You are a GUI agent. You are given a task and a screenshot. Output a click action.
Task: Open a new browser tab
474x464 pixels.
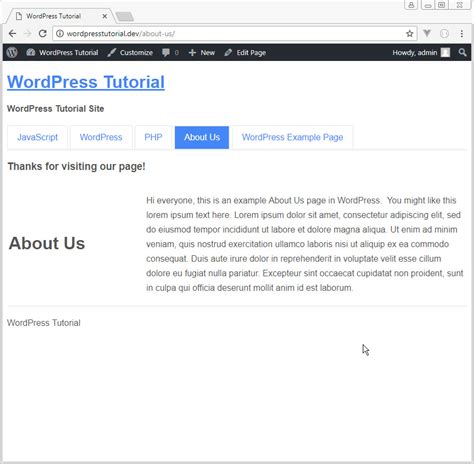(x=125, y=16)
